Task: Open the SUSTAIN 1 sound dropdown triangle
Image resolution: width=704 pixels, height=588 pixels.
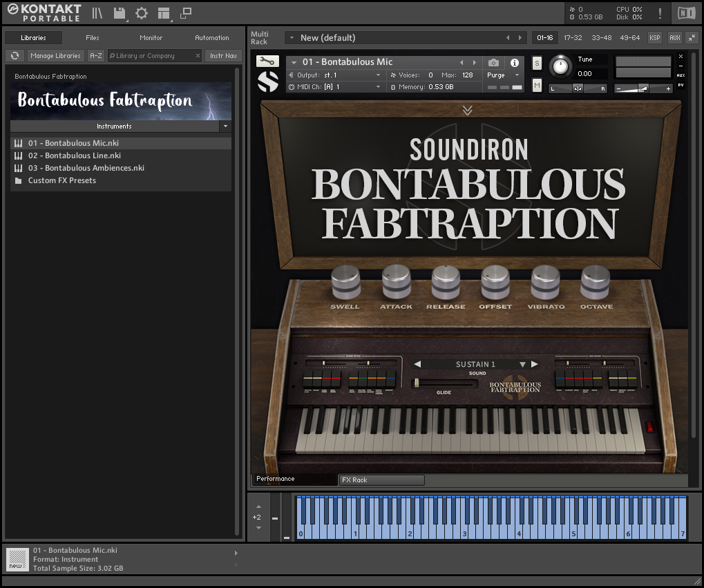Action: point(522,364)
